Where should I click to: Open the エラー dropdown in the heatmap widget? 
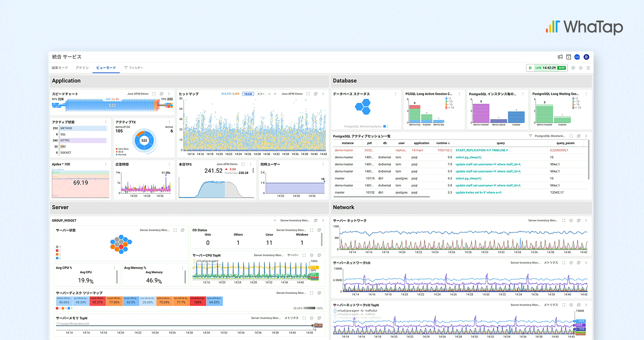coord(261,94)
